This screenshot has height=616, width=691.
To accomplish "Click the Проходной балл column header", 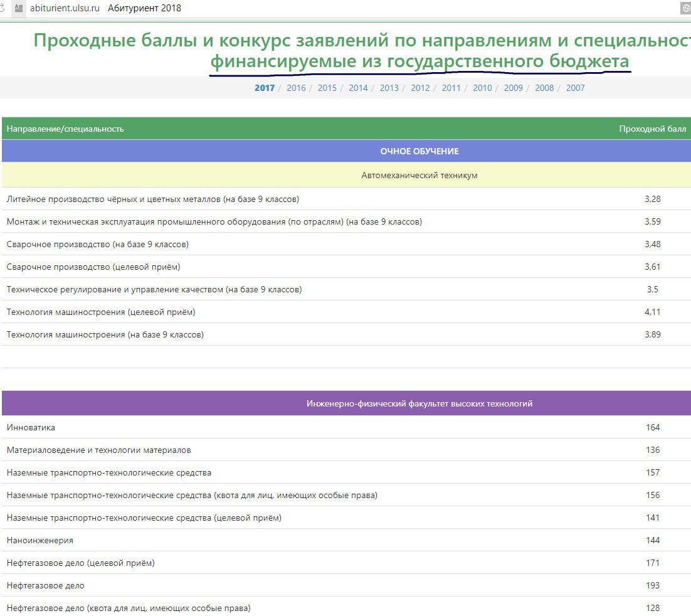I will click(653, 129).
